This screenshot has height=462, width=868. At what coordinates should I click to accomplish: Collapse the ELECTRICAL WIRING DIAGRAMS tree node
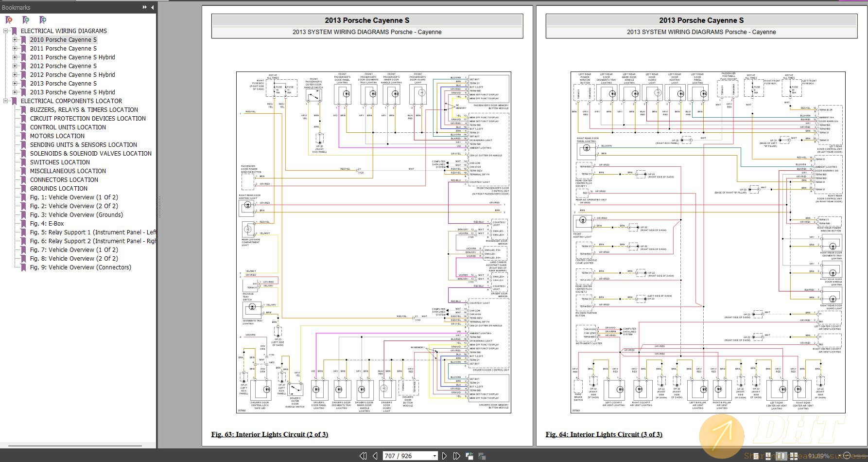coord(6,31)
